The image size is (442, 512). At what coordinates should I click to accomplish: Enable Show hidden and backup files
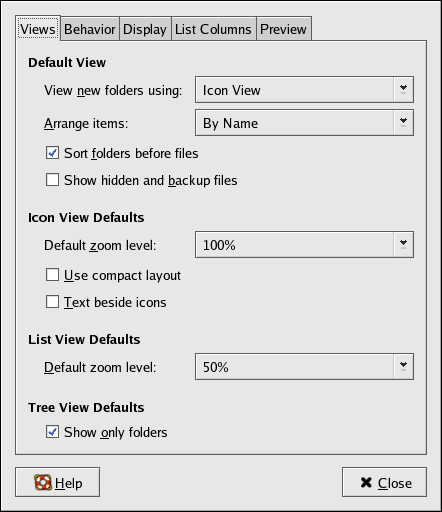tap(52, 180)
